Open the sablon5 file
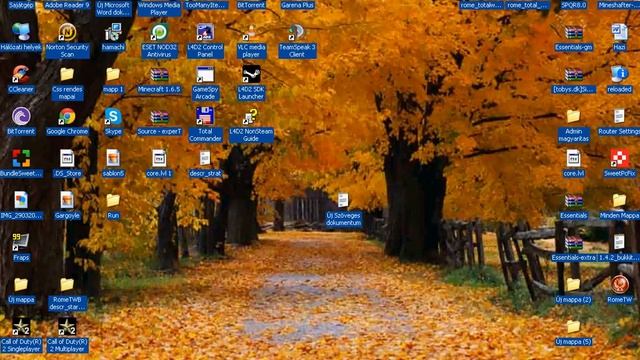This screenshot has height=360, width=640. pos(113,159)
